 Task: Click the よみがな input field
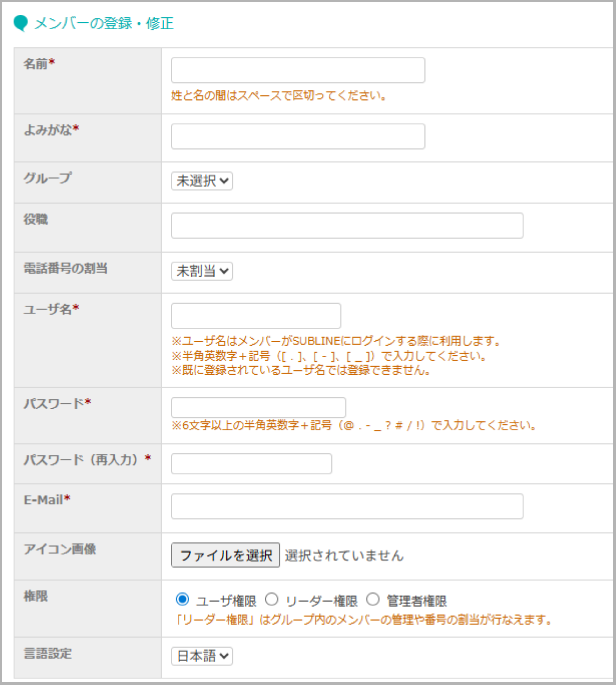298,137
